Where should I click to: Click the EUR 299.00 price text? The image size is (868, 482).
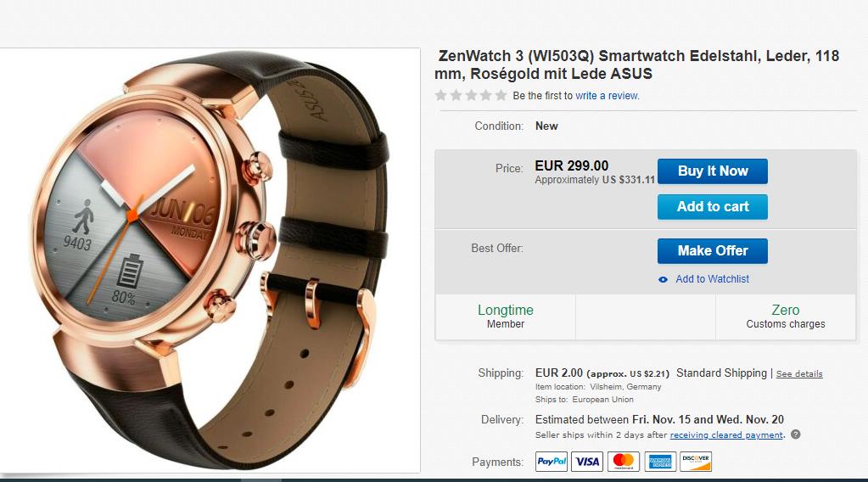(x=571, y=165)
